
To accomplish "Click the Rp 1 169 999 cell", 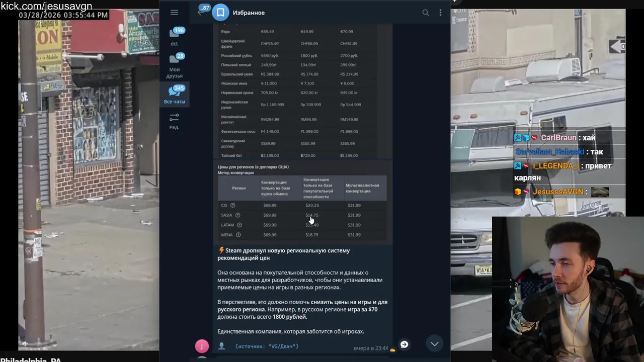I will [272, 105].
